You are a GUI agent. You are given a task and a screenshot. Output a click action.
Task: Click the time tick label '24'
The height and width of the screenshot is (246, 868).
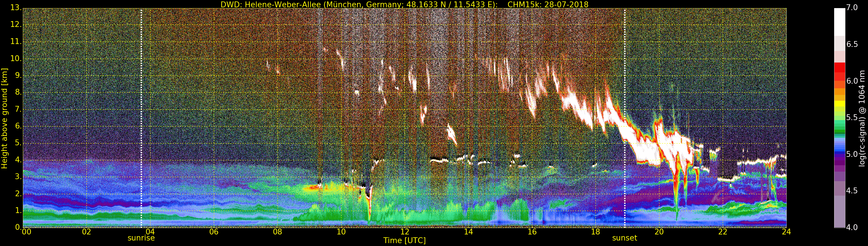786,232
